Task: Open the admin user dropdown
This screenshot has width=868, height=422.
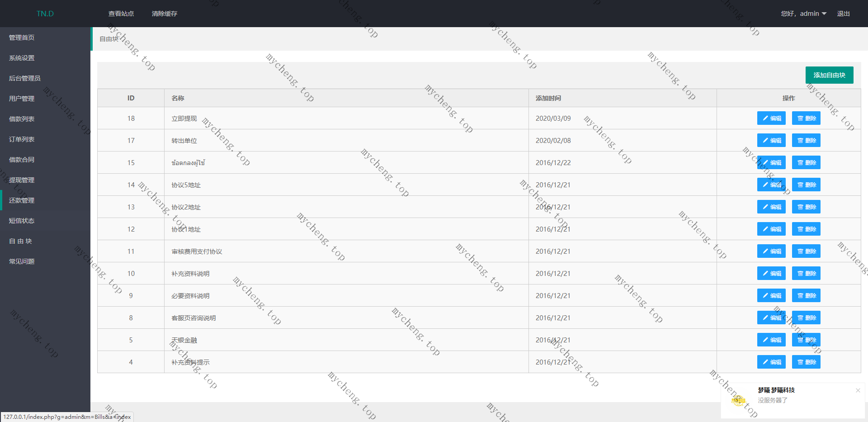Action: 804,14
